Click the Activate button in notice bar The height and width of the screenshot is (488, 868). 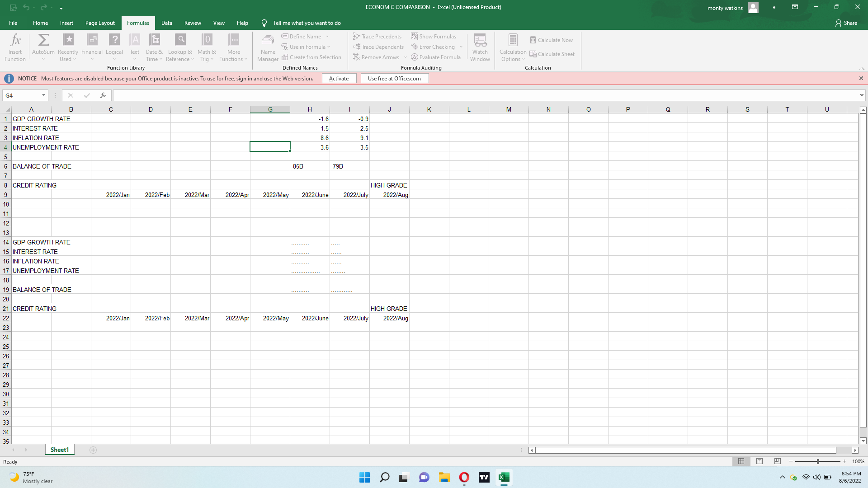[339, 79]
